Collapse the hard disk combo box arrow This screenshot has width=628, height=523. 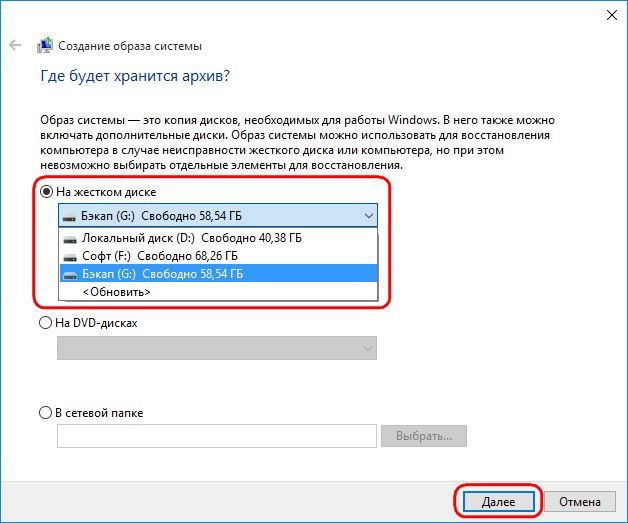(x=368, y=216)
